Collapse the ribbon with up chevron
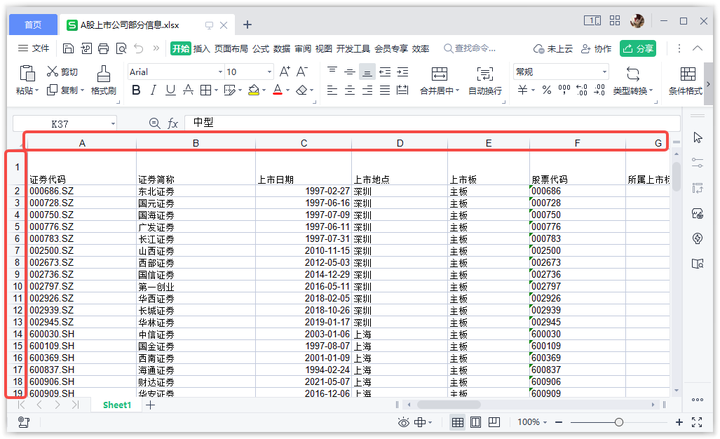 tap(698, 48)
